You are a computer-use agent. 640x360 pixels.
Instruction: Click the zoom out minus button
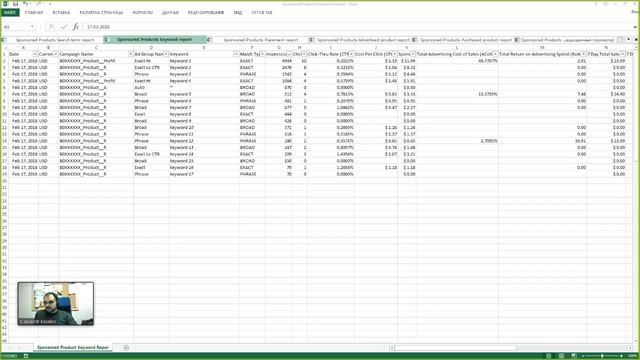(x=583, y=356)
